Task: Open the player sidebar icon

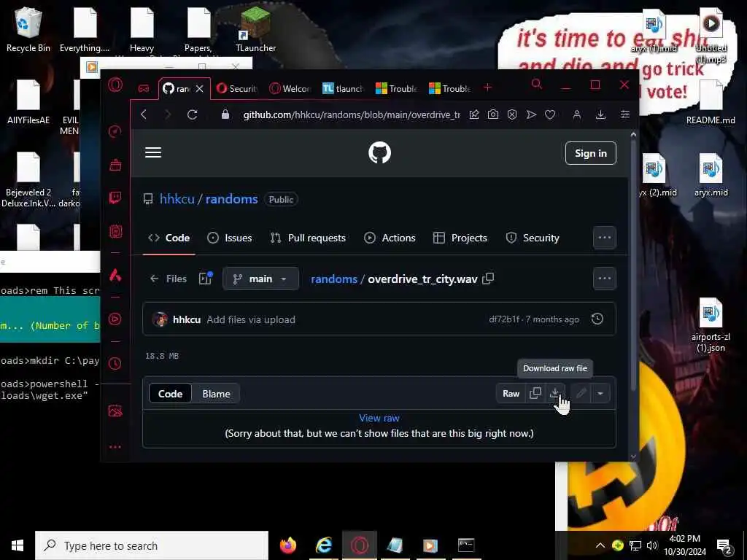Action: click(x=115, y=319)
